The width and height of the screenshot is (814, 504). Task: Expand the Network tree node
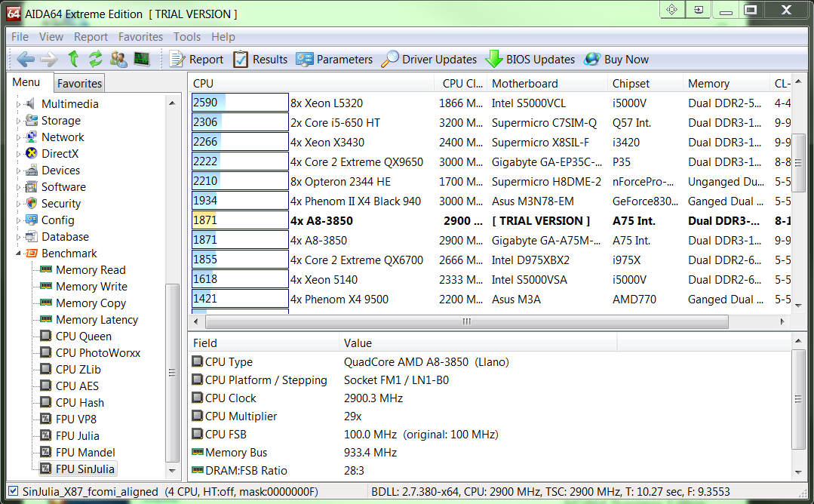(x=19, y=137)
